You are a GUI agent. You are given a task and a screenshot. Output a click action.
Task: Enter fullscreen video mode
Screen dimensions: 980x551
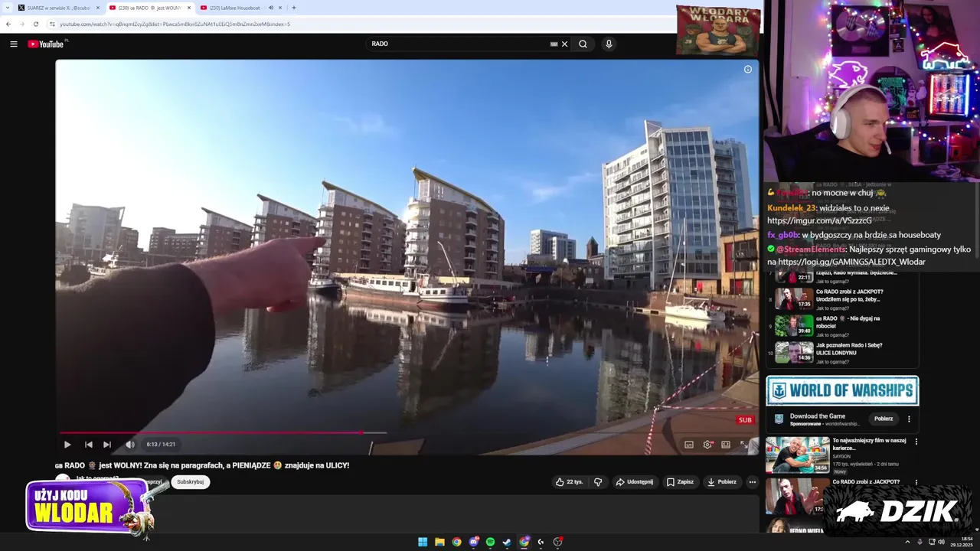[x=743, y=444]
